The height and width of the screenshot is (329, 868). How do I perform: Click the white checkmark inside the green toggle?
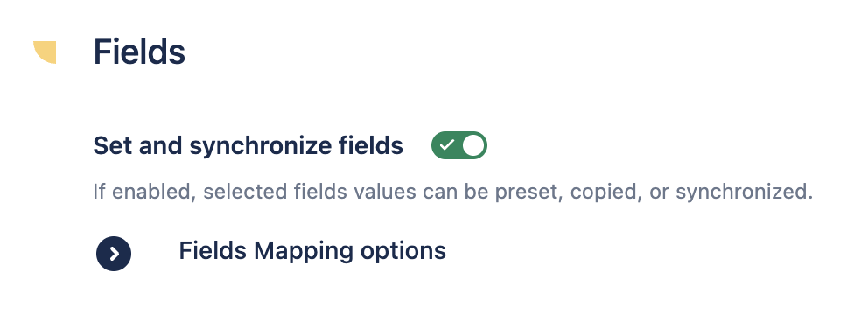click(x=446, y=145)
